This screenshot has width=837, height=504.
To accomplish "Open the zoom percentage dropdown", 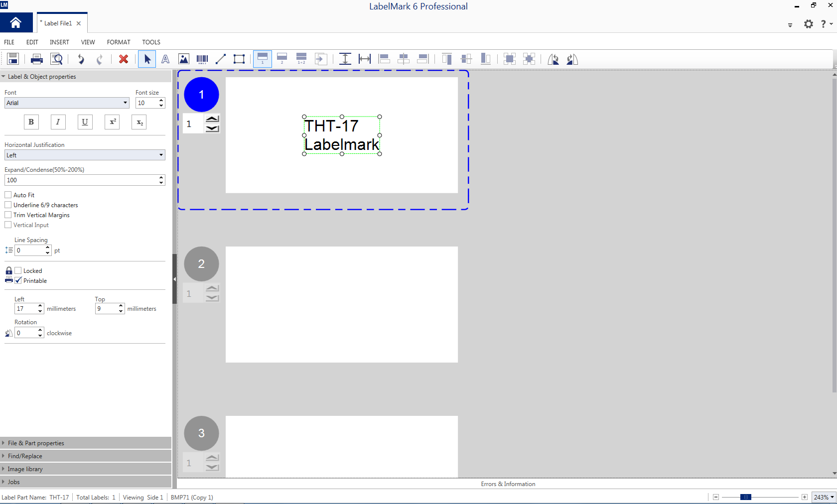I will pyautogui.click(x=824, y=497).
